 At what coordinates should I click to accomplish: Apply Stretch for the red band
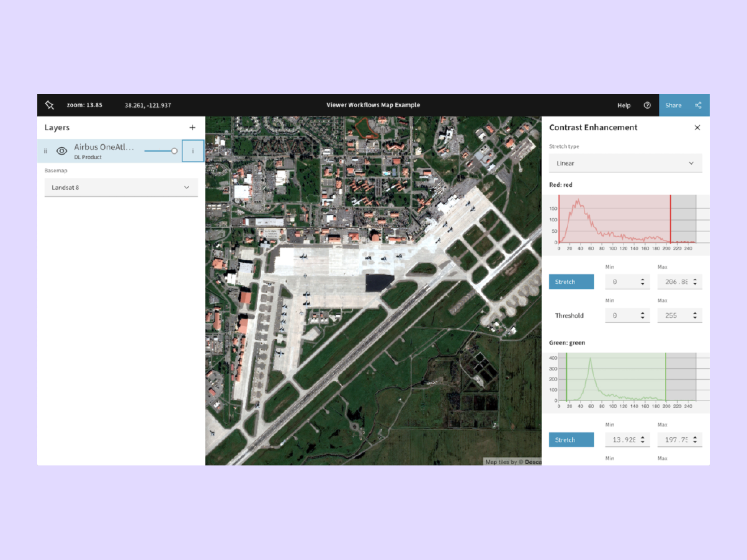pyautogui.click(x=571, y=282)
